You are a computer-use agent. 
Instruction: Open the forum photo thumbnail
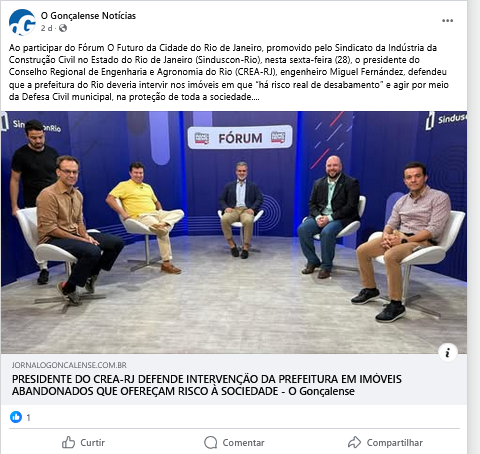pos(234,232)
